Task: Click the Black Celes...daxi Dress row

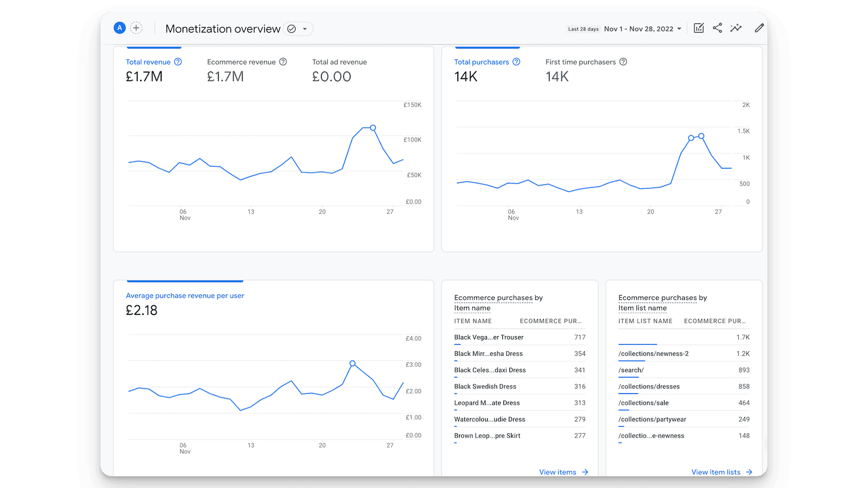Action: point(520,370)
